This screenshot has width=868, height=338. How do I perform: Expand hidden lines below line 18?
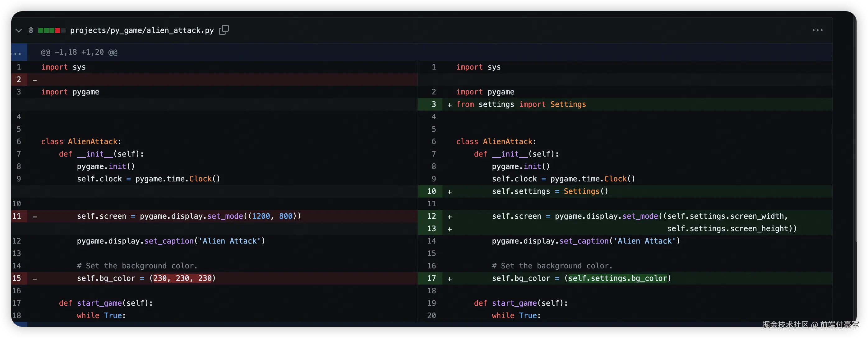[19, 324]
